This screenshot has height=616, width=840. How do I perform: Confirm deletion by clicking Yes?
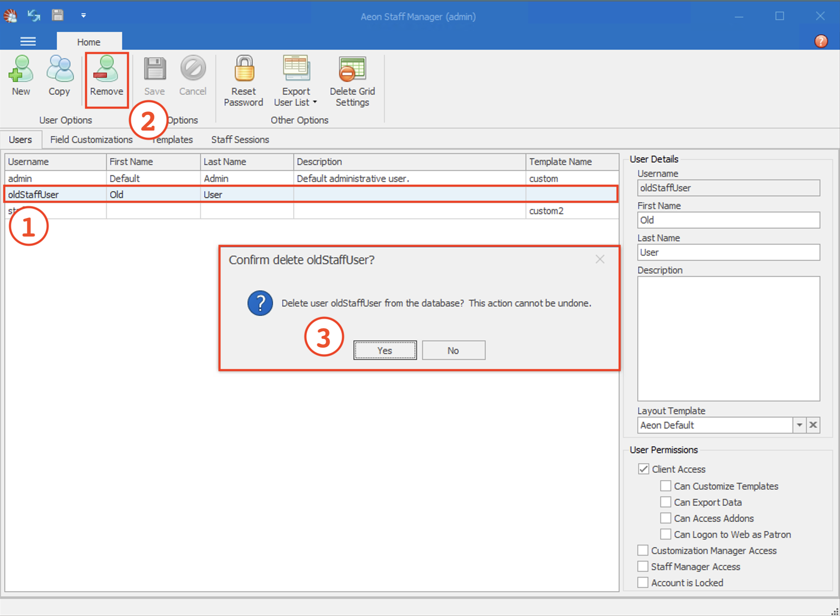[x=384, y=350]
